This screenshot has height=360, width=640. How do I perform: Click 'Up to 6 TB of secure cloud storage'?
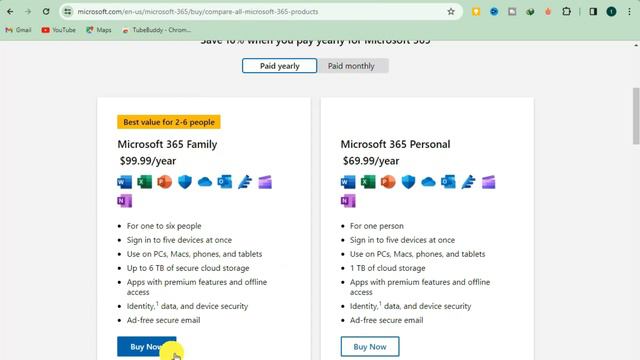point(188,268)
